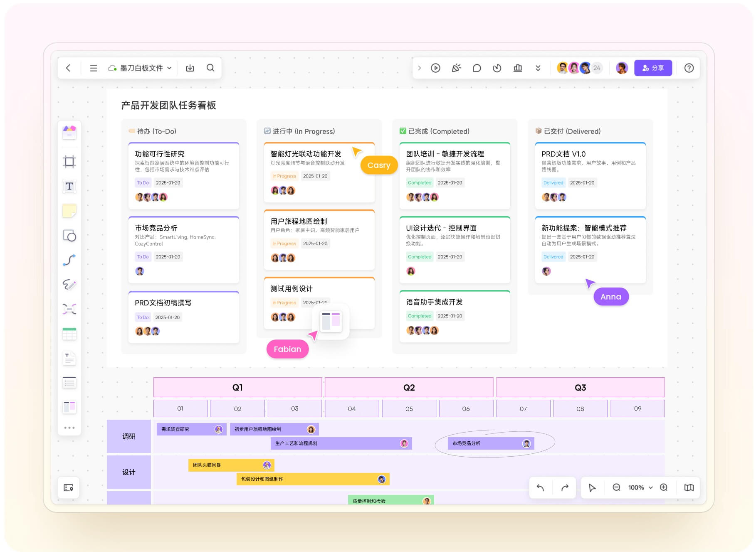Select the 需求调查研究 gantt bar
Image resolution: width=756 pixels, height=556 pixels.
point(191,429)
